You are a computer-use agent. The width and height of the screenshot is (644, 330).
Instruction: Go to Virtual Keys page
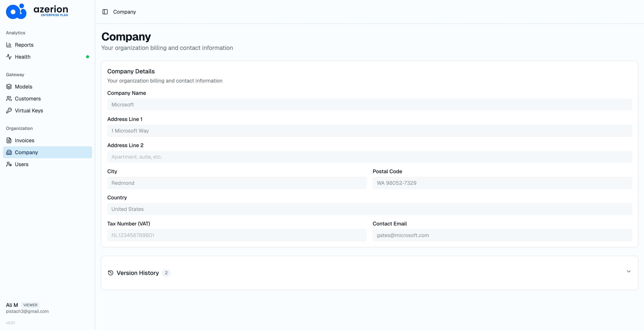click(x=29, y=110)
